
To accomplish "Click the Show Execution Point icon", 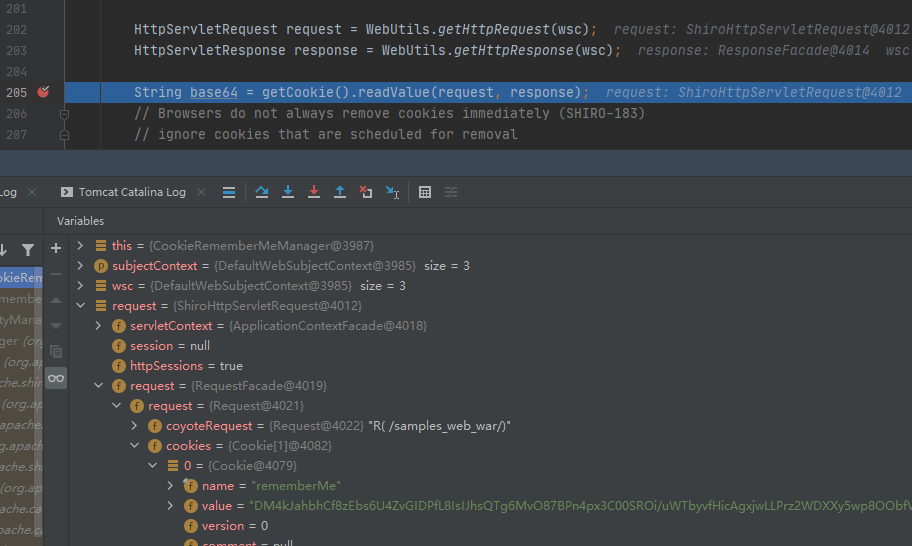I will click(229, 192).
